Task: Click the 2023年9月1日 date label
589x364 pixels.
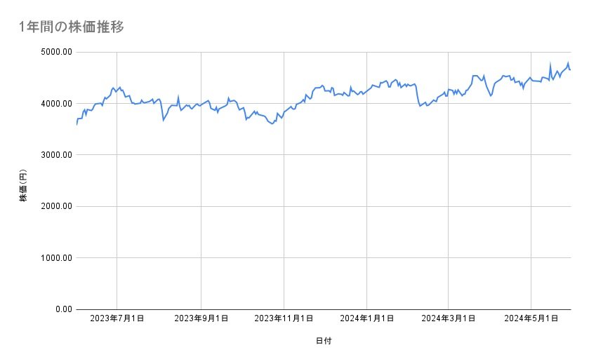Action: pos(201,319)
